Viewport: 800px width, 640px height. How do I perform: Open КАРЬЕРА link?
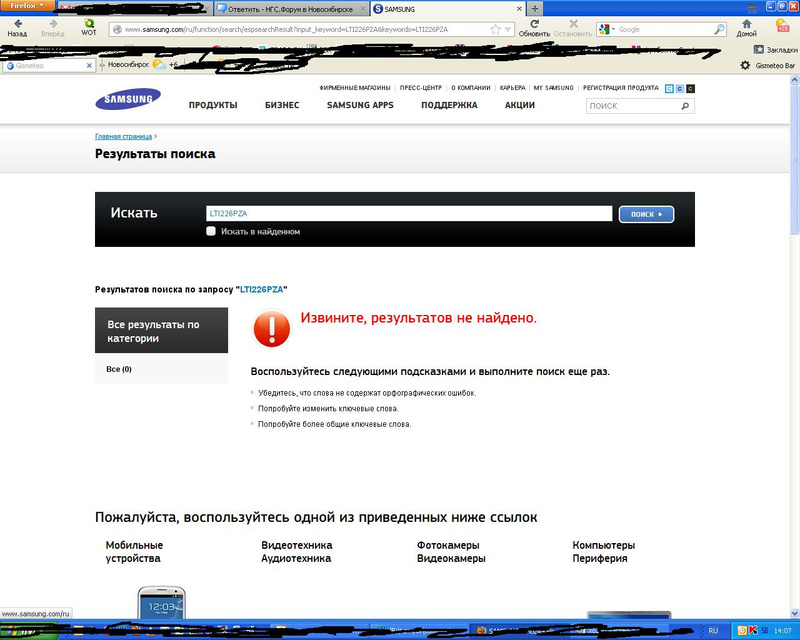(512, 88)
